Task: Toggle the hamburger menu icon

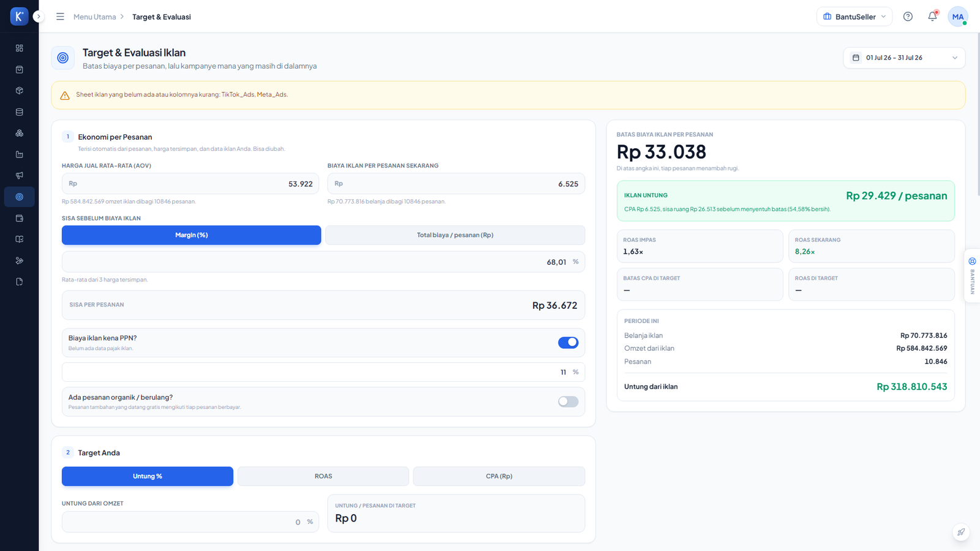Action: [60, 17]
